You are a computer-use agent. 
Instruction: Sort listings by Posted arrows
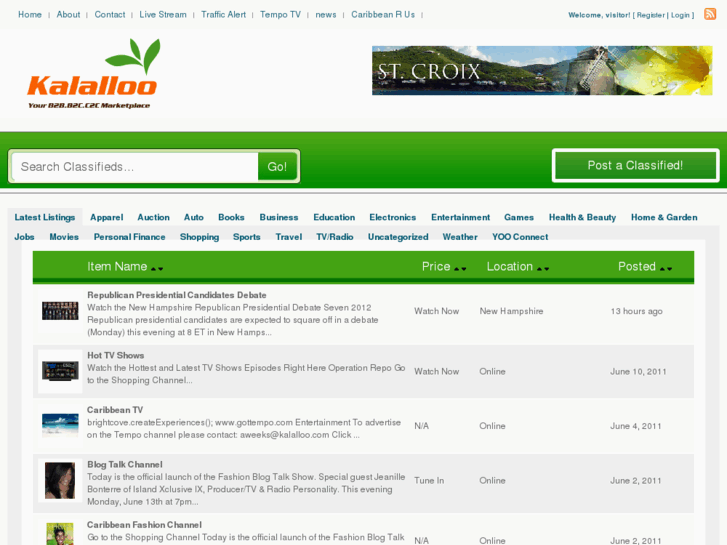point(666,269)
